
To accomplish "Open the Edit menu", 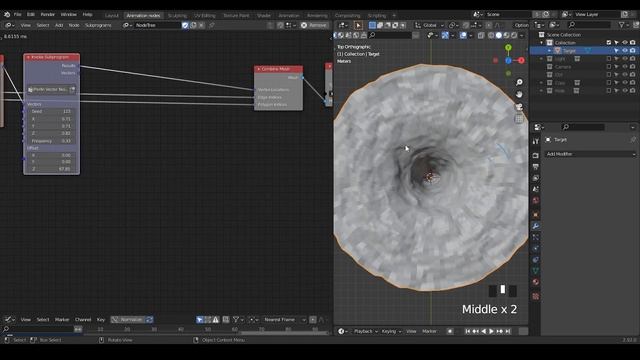I will [31, 14].
